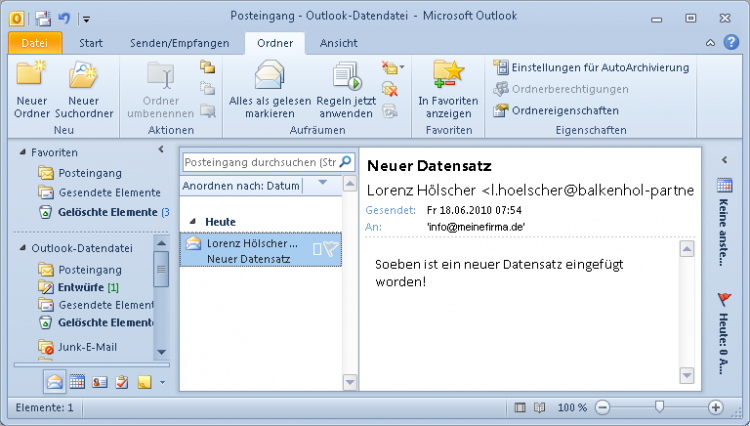Click the Neuer Ordner icon
The height and width of the screenshot is (426, 750).
point(32,78)
